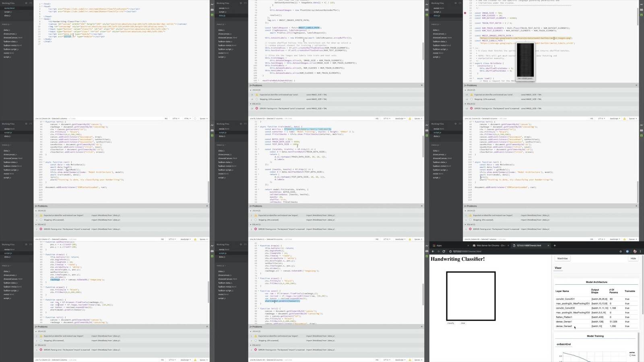Open a new Chrome tab with plus
This screenshot has width=644, height=362.
(x=555, y=245)
